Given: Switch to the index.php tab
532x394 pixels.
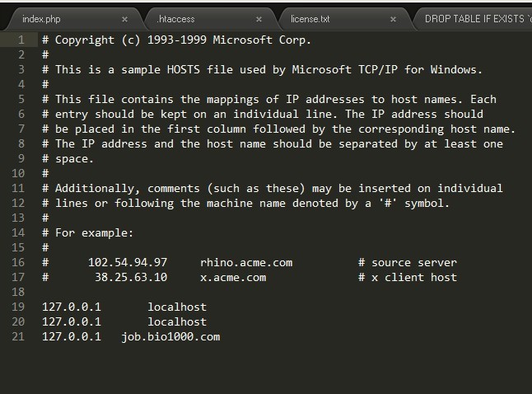Looking at the screenshot, I should 41,19.
